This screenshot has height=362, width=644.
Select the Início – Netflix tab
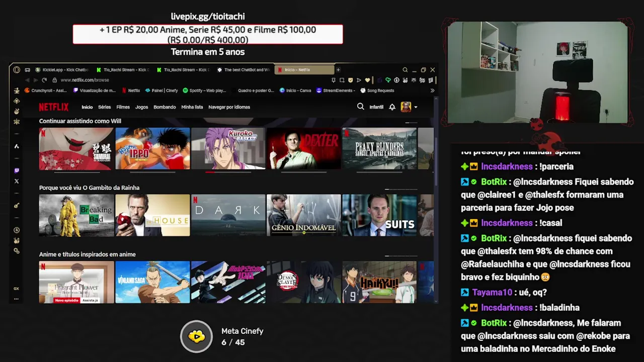click(x=304, y=70)
